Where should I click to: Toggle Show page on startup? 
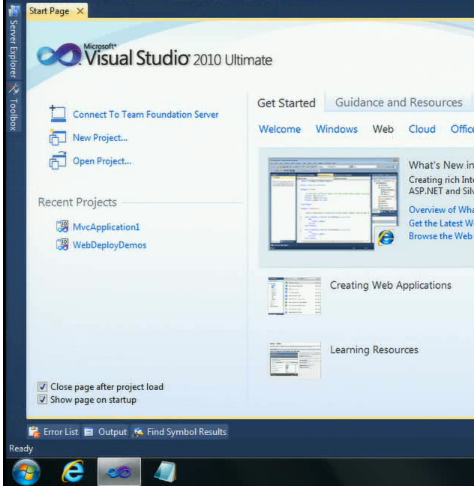(x=42, y=399)
